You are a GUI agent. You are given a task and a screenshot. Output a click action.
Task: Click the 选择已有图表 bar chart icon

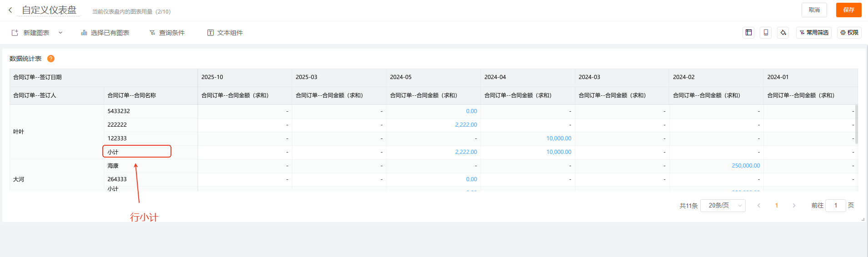[x=84, y=33]
